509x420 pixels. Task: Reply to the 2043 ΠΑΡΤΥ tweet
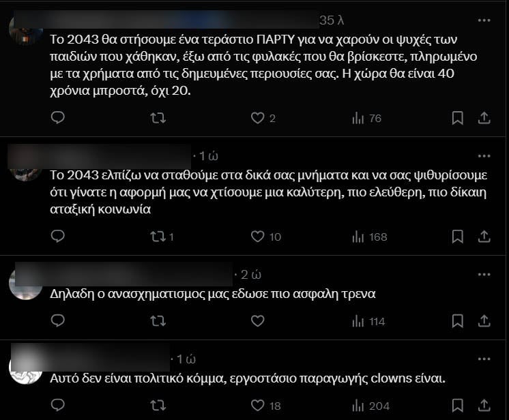58,117
